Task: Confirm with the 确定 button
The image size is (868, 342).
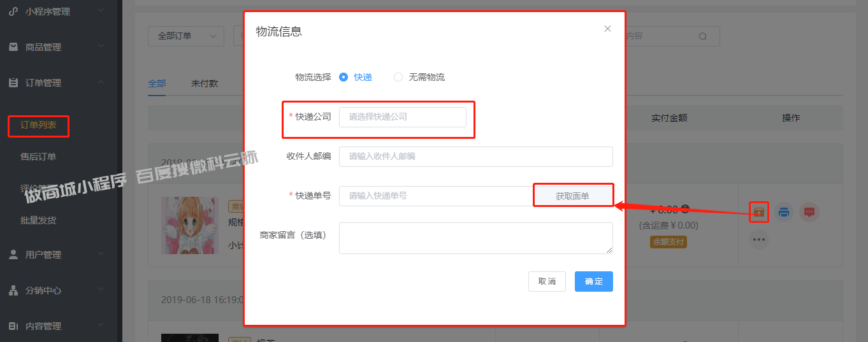Action: tap(594, 281)
